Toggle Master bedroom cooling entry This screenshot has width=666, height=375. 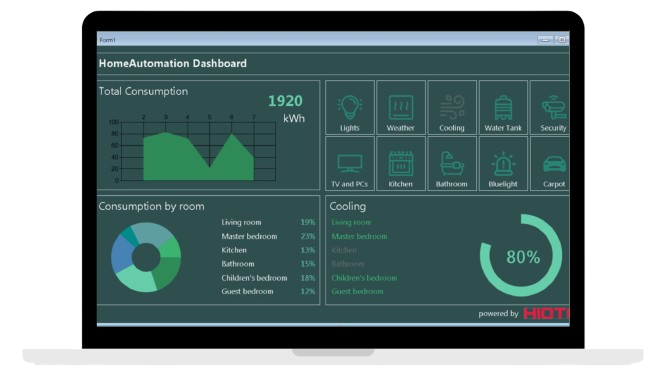click(x=359, y=236)
